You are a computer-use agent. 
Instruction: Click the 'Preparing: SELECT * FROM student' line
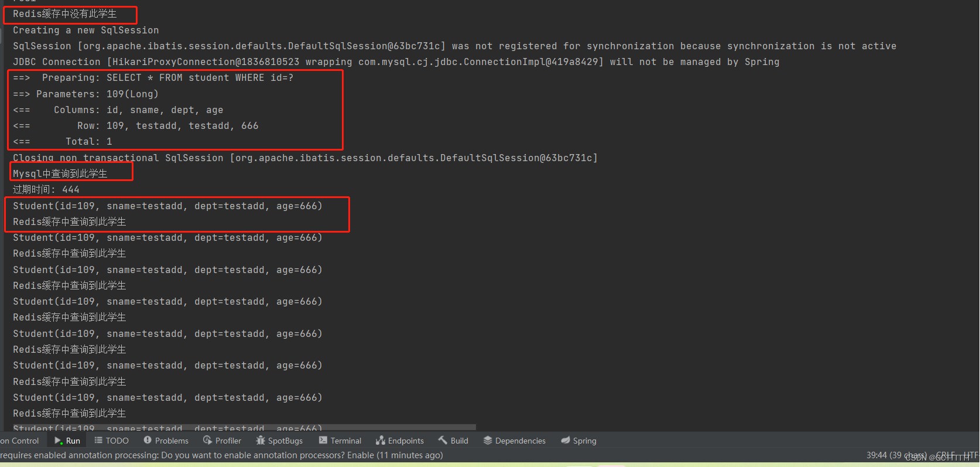pos(153,77)
